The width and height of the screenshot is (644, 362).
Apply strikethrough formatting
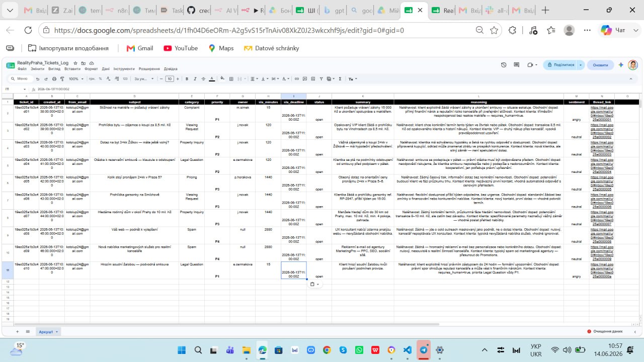(203, 79)
